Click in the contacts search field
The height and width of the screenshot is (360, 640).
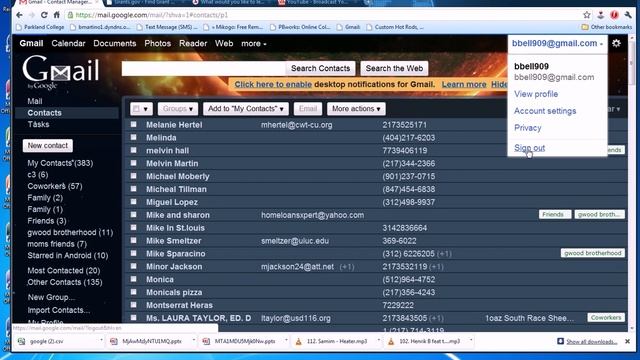click(203, 68)
